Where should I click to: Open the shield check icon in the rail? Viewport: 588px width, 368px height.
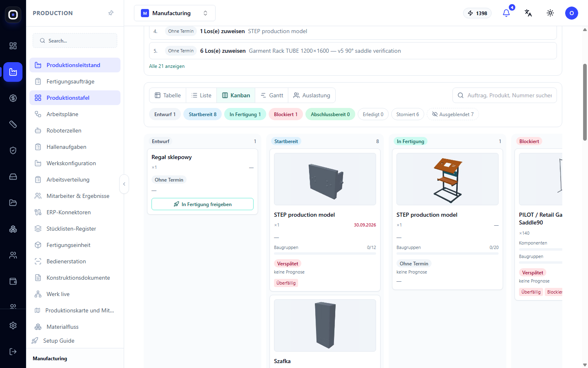coord(13,150)
